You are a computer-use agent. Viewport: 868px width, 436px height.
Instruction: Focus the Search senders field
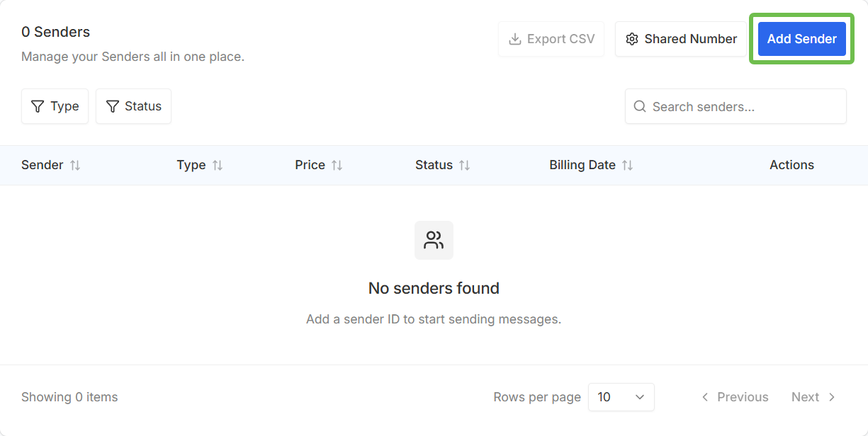point(735,106)
